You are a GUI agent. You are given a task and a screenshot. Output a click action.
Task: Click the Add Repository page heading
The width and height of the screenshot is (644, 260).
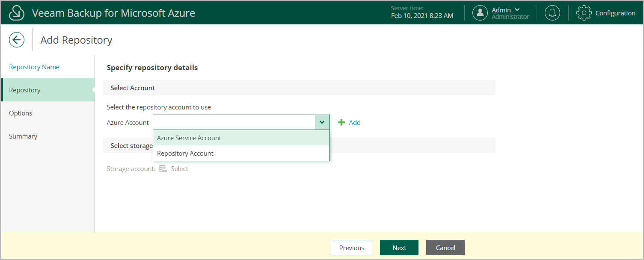(76, 40)
